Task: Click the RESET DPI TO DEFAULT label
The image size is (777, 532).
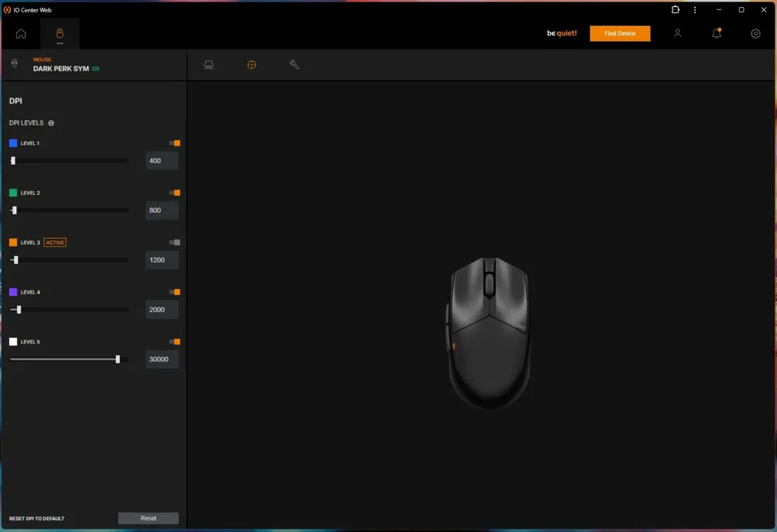Action: (37, 518)
